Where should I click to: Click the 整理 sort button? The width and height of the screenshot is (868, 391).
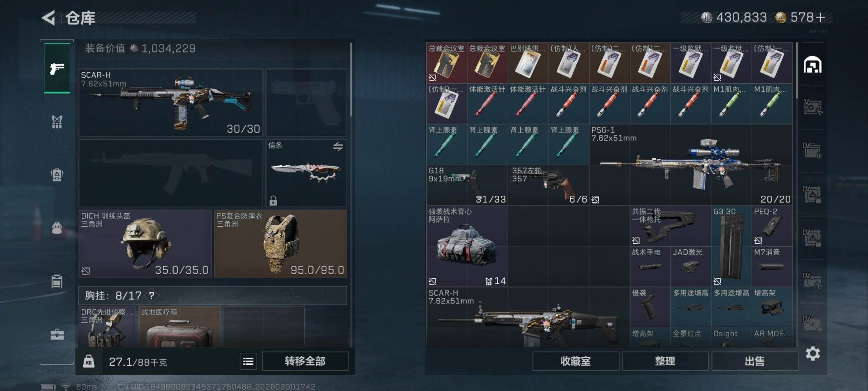point(665,361)
